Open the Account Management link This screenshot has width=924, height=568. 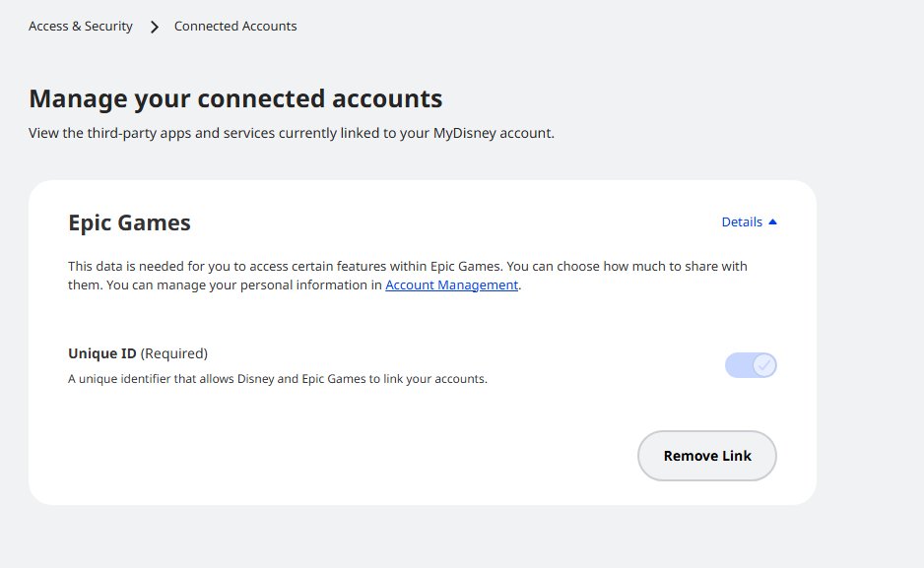[451, 284]
